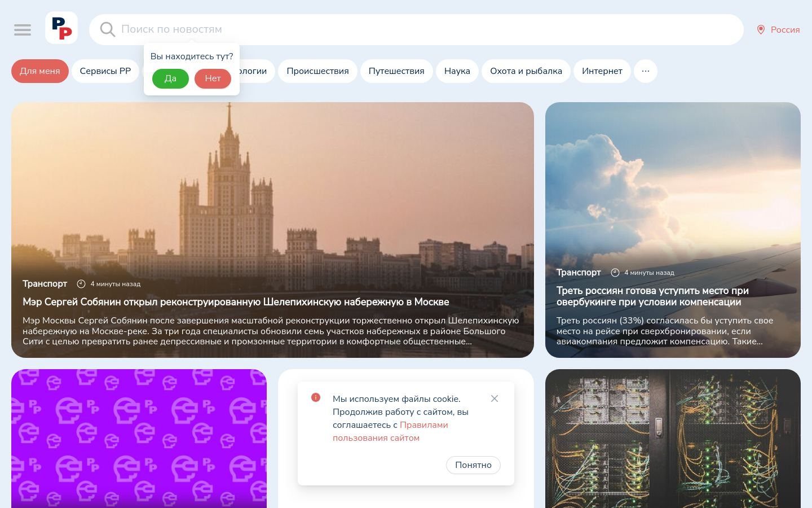Open the Охота и рыбалка category
Image resolution: width=812 pixels, height=508 pixels.
(526, 71)
